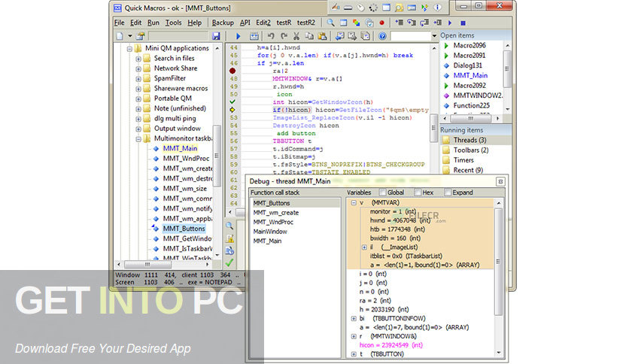
Task: Click the debug Run to Cursor icon
Action: [x=437, y=23]
